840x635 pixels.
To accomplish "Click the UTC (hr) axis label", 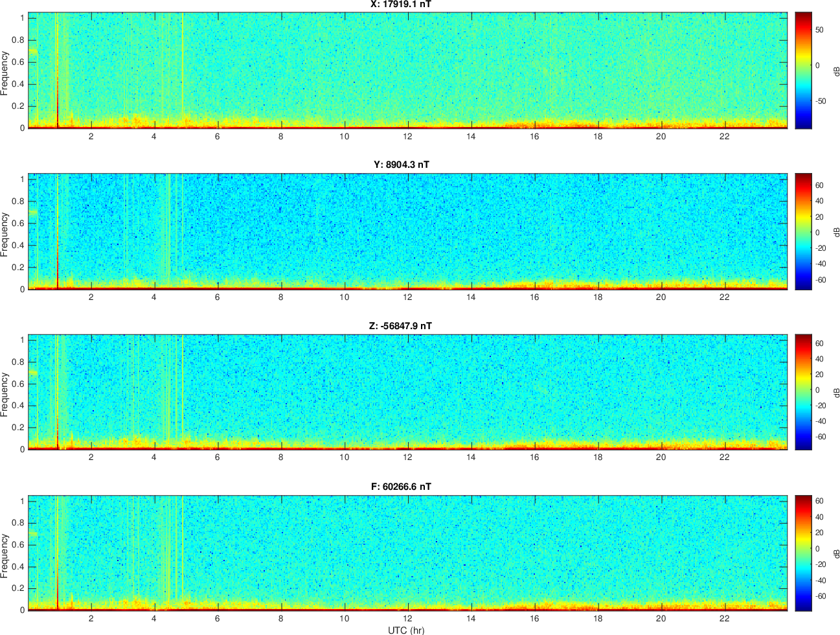I will (x=406, y=630).
